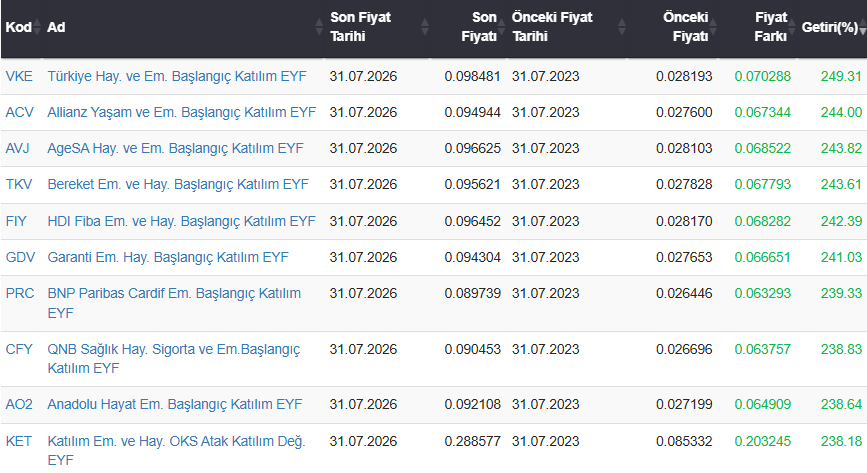Open fund code AVJ link
This screenshot has width=867, height=473.
click(x=17, y=148)
